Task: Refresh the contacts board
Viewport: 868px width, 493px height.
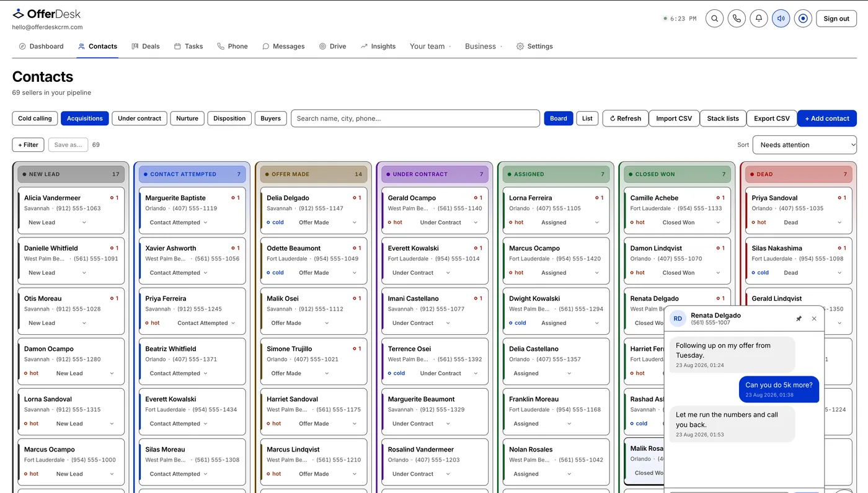Action: [626, 118]
